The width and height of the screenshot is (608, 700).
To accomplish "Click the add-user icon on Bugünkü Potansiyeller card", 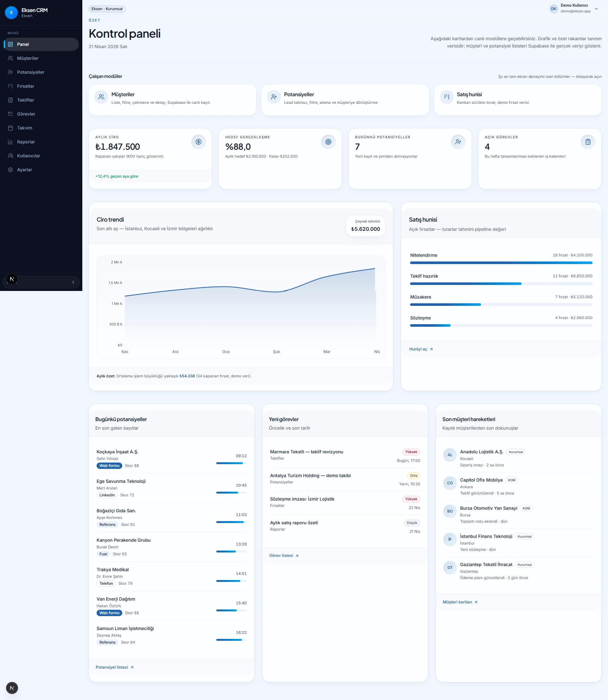I will click(458, 142).
